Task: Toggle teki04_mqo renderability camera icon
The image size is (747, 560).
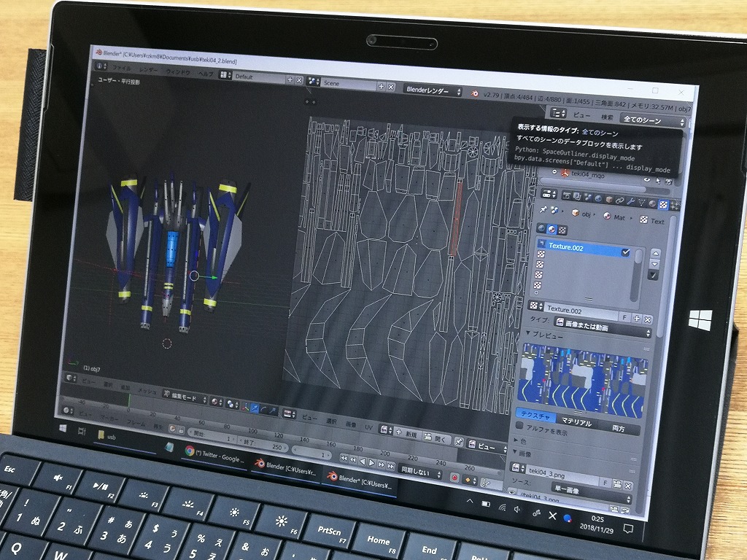Action: pos(668,182)
